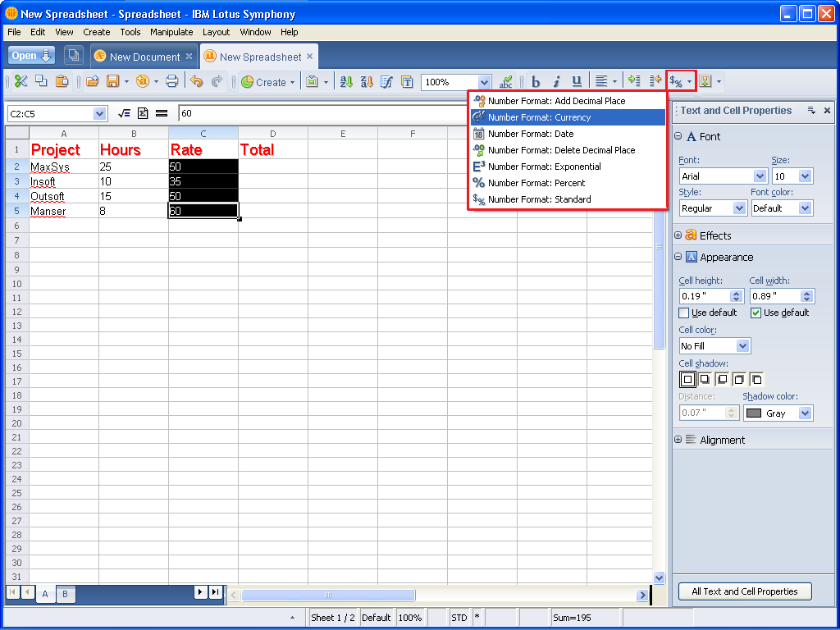Viewport: 840px width, 630px height.
Task: Apply bold with the b icon
Action: click(x=536, y=81)
